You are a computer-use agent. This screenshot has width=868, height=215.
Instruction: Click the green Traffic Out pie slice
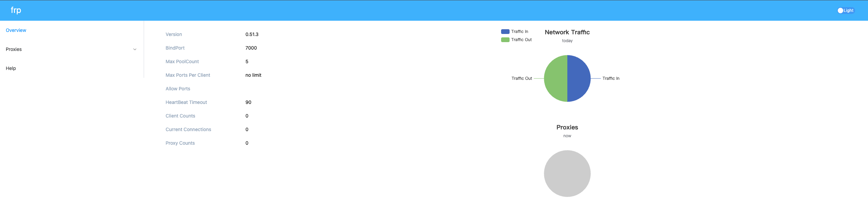(556, 78)
